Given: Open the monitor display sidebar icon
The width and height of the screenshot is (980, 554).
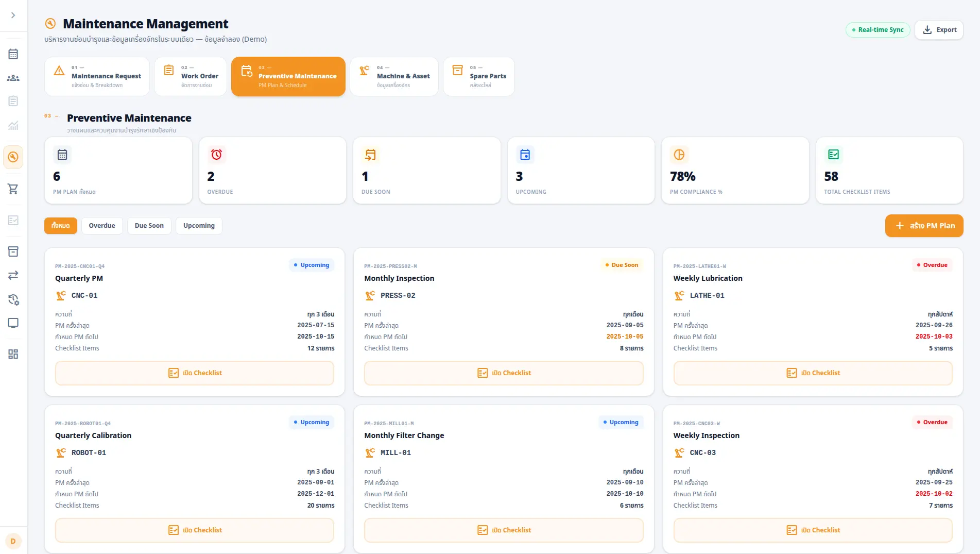Looking at the screenshot, I should [x=13, y=323].
